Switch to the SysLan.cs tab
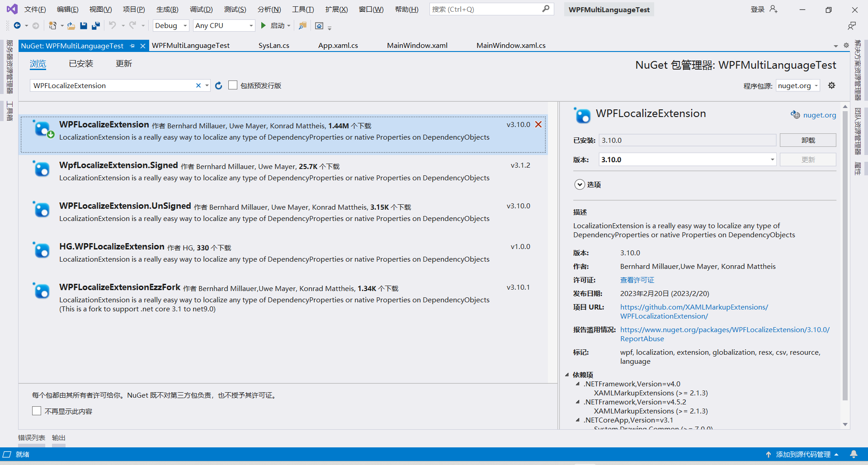The width and height of the screenshot is (868, 465). (274, 46)
